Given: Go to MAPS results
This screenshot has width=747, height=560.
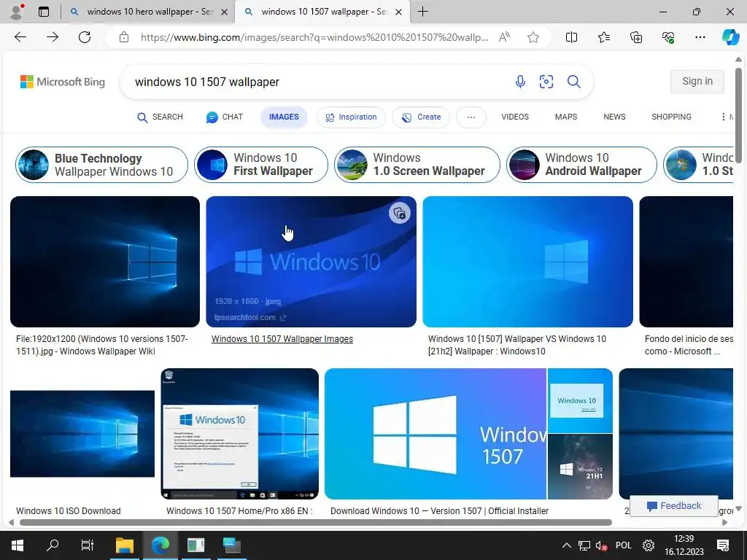Looking at the screenshot, I should click(566, 117).
